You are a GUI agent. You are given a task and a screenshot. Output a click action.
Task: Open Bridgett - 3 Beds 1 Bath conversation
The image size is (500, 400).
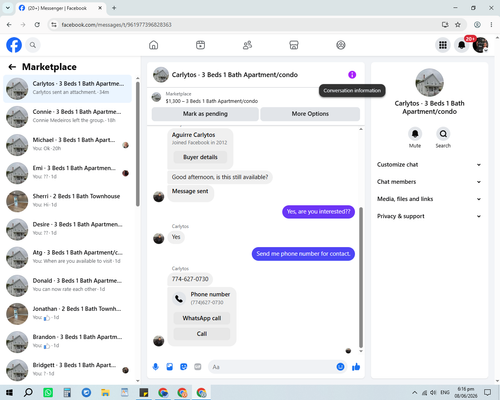[67, 370]
